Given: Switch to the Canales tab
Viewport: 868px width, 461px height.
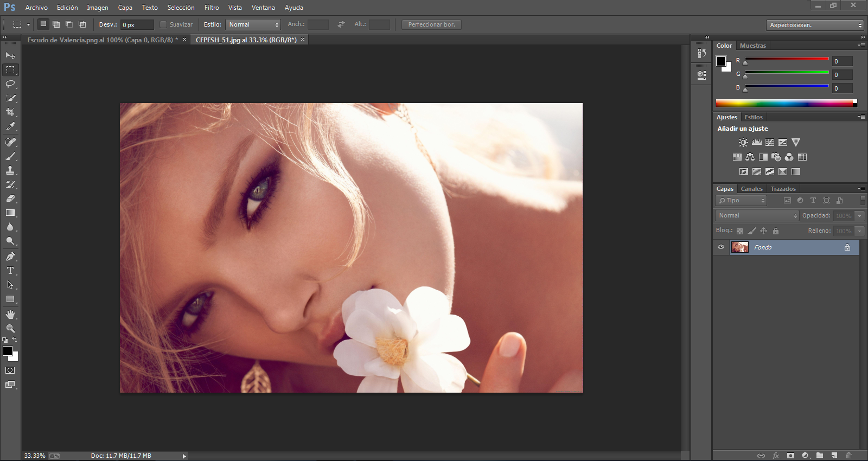Looking at the screenshot, I should point(751,189).
